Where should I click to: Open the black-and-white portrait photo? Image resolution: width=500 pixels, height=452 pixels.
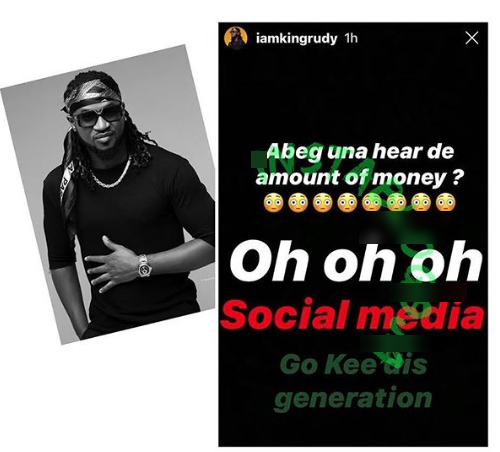(107, 194)
